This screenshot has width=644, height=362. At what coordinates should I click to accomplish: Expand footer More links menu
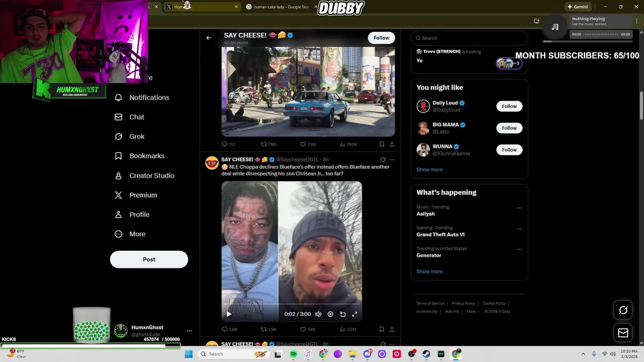click(x=473, y=311)
